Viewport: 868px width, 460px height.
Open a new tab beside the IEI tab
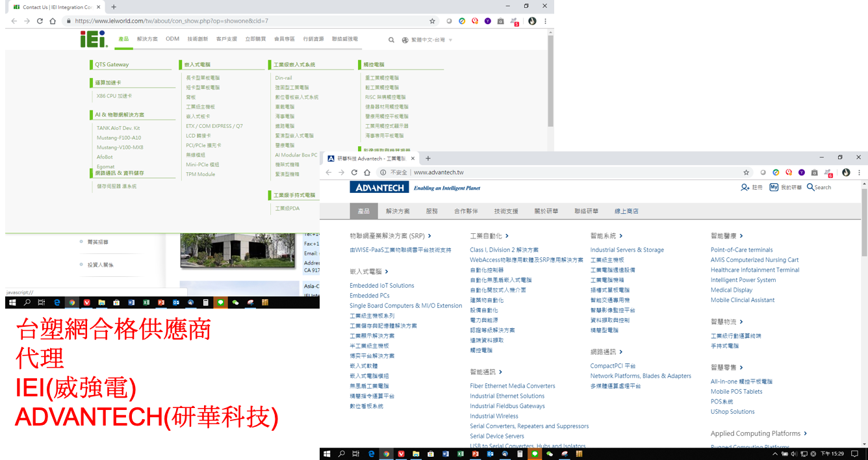[114, 7]
